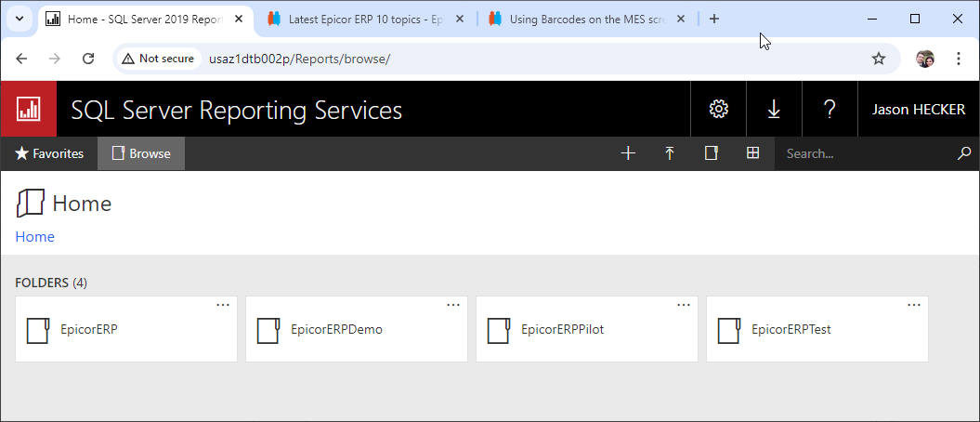Go to the Favorites menu item
The height and width of the screenshot is (422, 980).
coord(49,153)
